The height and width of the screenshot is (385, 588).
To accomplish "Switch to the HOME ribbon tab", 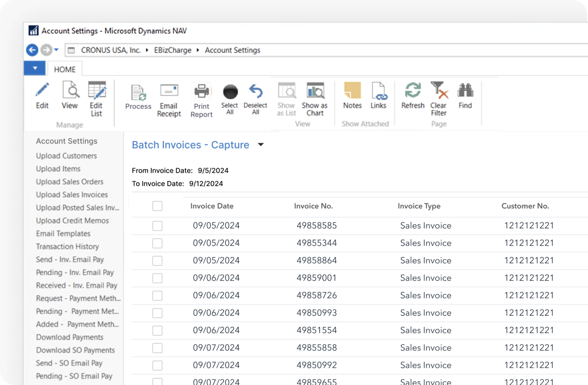I will tap(64, 69).
